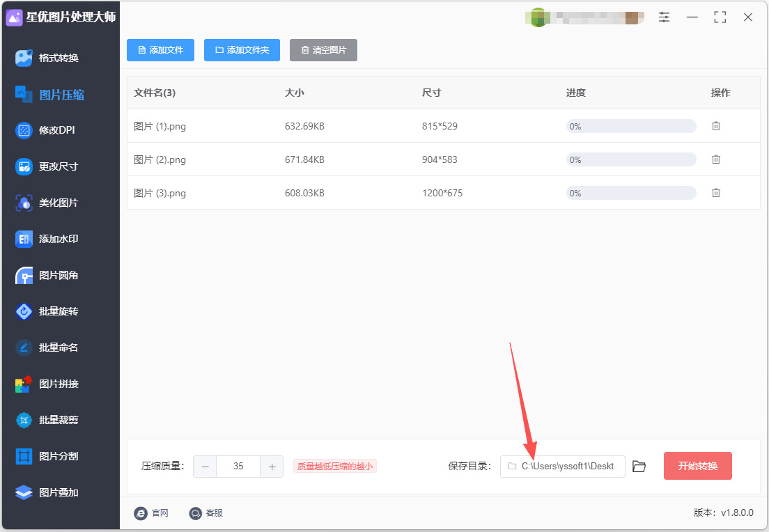Click progress bar for 图片 (2).png

631,159
